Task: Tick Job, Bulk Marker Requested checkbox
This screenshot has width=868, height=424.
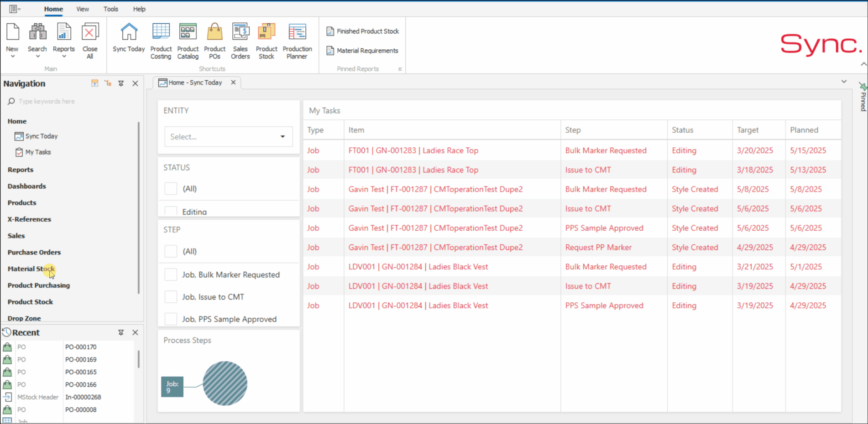Action: (171, 274)
